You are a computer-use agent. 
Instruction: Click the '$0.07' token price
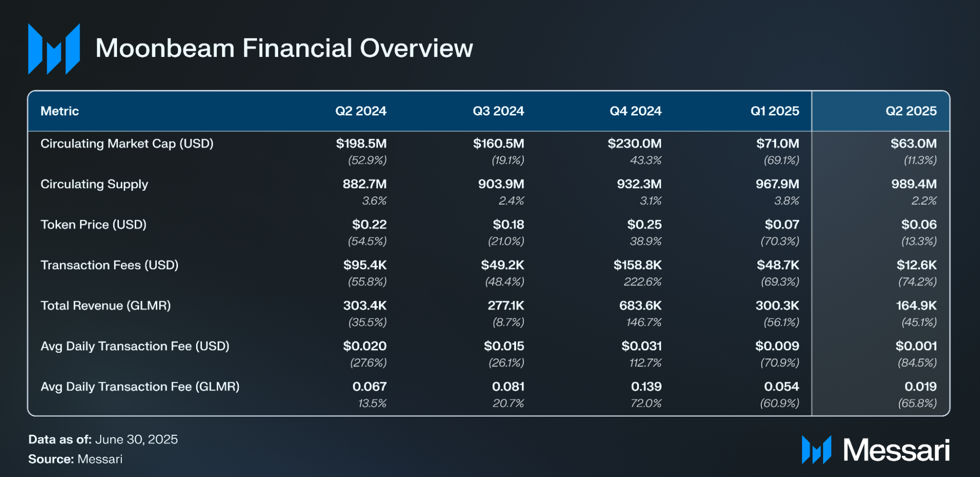[x=782, y=224]
